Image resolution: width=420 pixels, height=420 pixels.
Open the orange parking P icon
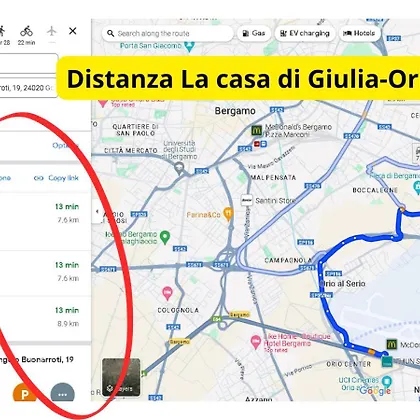tap(25, 393)
